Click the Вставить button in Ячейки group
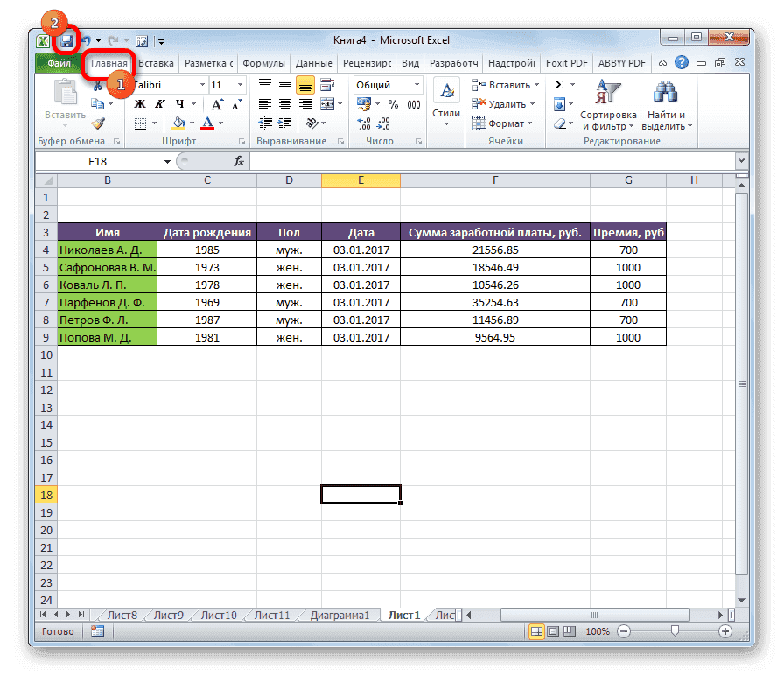 503,84
